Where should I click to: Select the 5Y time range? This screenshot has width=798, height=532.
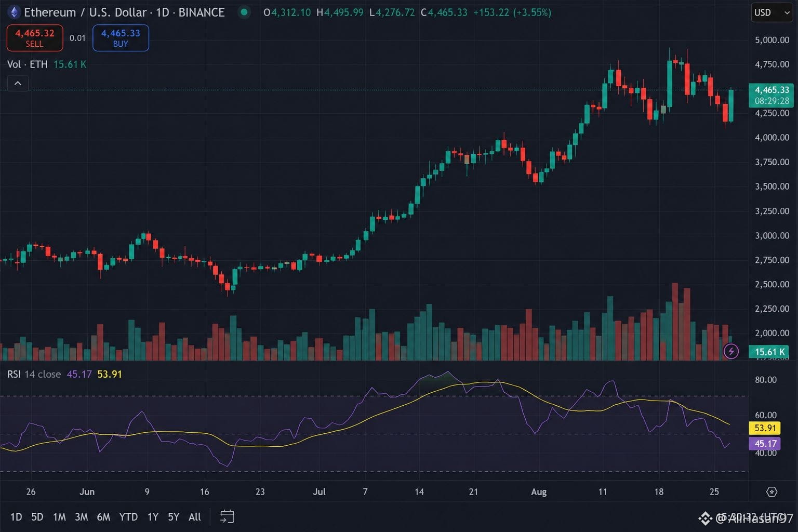[174, 517]
